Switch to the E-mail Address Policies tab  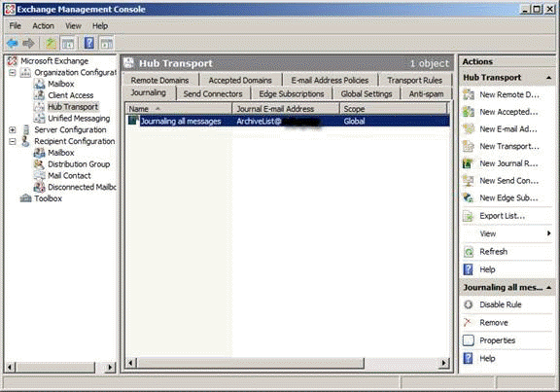(x=330, y=80)
